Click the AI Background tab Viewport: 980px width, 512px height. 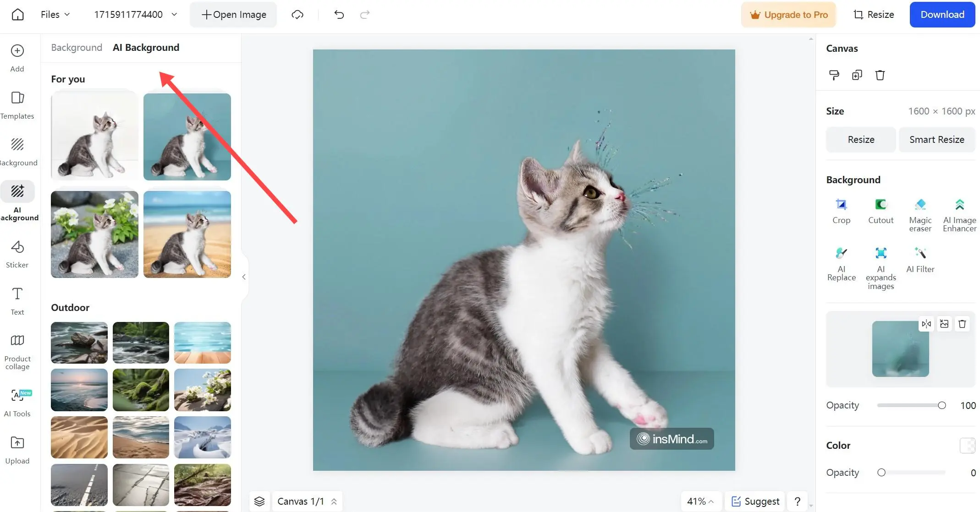pos(146,47)
